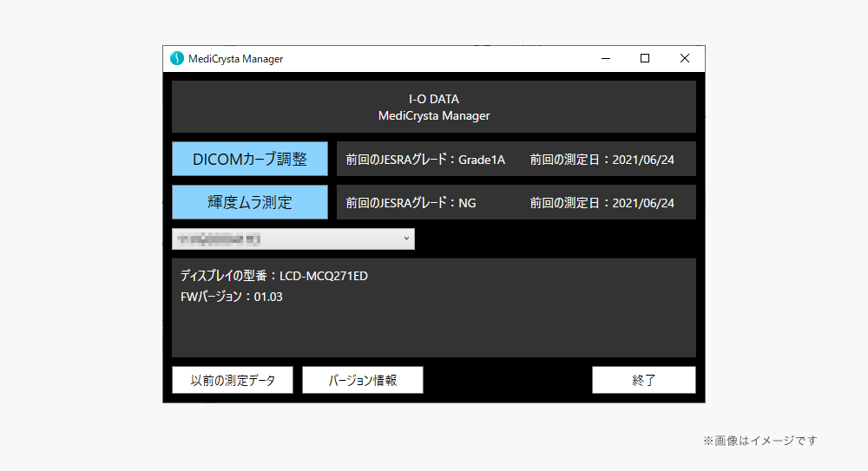Viewport: 868px width, 471px height.
Task: Click 'MediCrysta Manager' header banner text
Action: click(434, 115)
